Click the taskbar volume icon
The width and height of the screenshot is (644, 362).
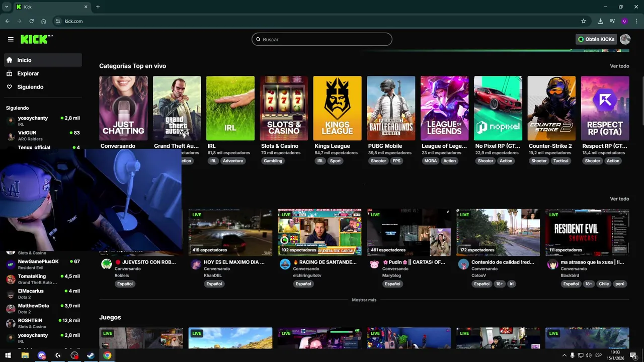pyautogui.click(x=588, y=355)
